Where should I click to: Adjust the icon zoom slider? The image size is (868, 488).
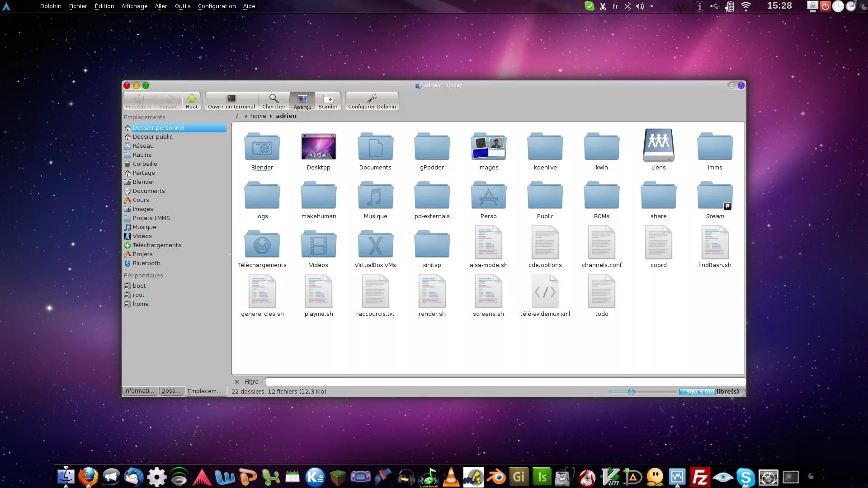631,392
